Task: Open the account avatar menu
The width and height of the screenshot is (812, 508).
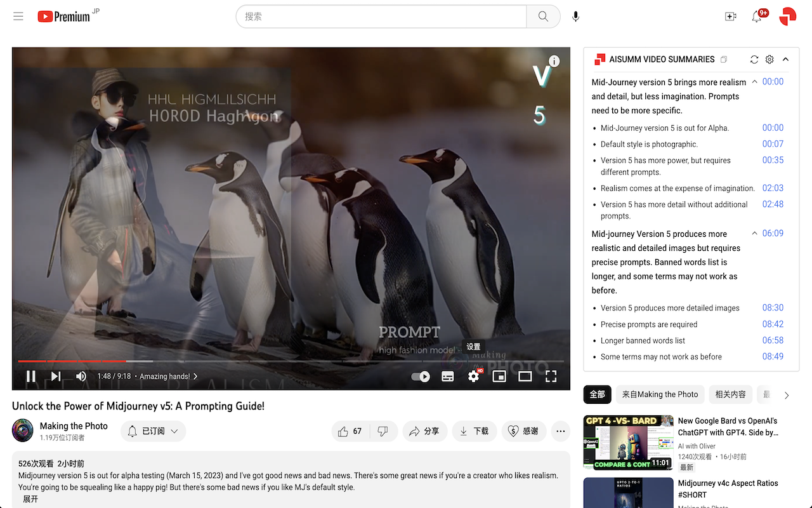Action: pyautogui.click(x=787, y=17)
